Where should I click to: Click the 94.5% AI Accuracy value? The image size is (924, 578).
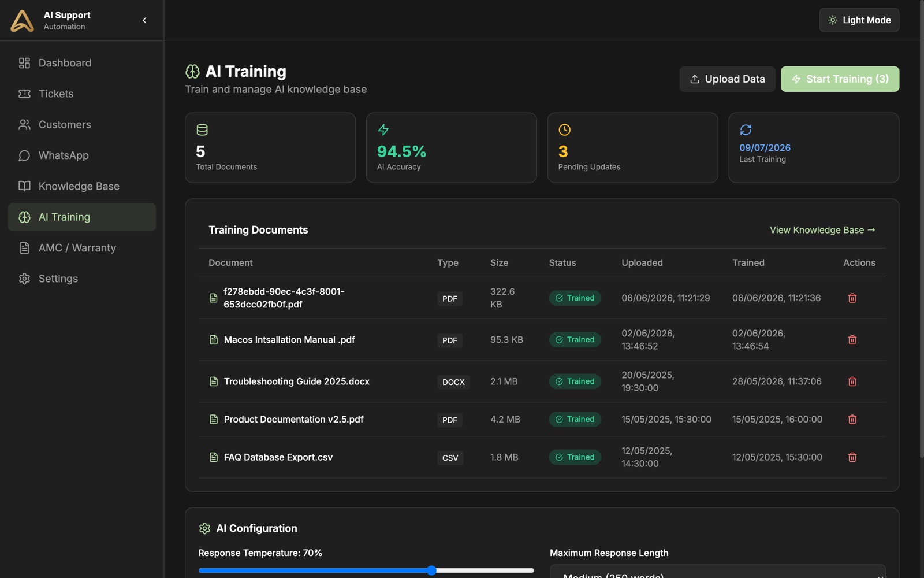(x=401, y=151)
